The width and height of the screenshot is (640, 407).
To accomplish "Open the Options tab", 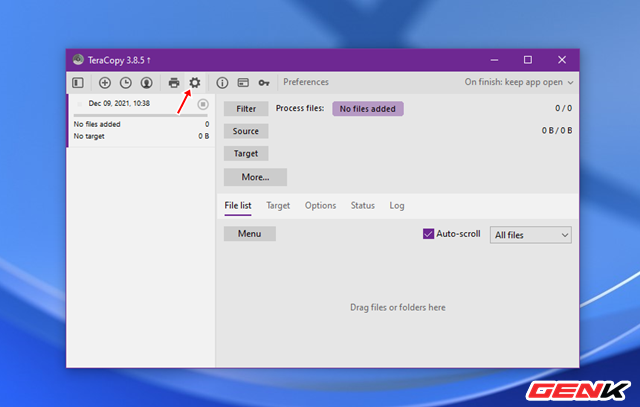I will tap(320, 206).
